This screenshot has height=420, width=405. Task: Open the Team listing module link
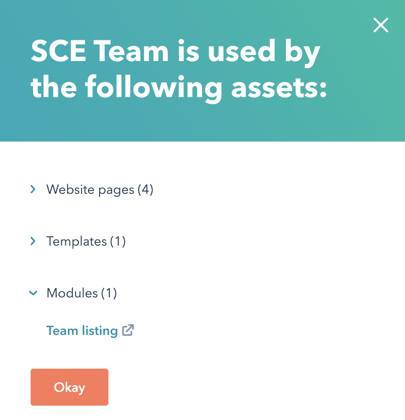[x=82, y=331]
